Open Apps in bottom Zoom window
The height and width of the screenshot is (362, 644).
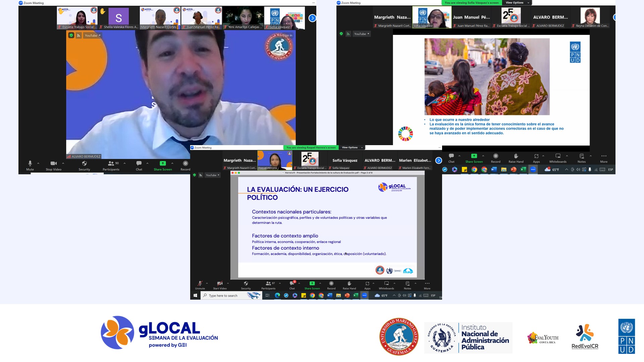367,285
